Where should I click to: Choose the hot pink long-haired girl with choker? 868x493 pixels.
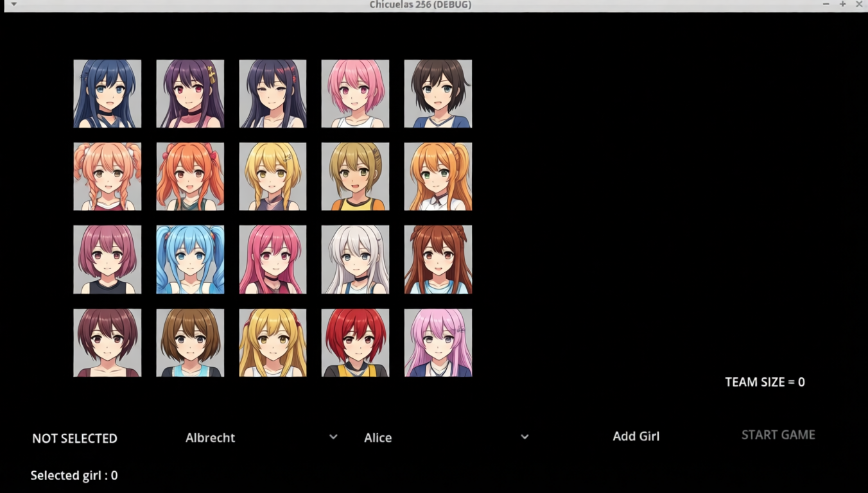(273, 259)
